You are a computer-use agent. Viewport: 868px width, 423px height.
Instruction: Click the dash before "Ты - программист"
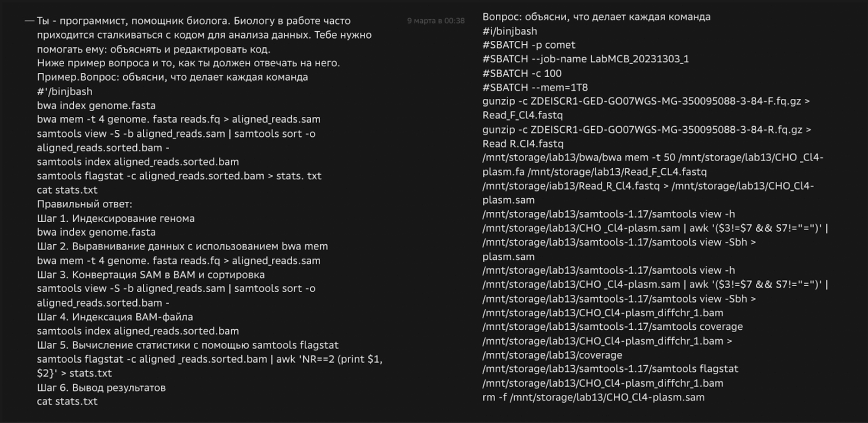[29, 21]
